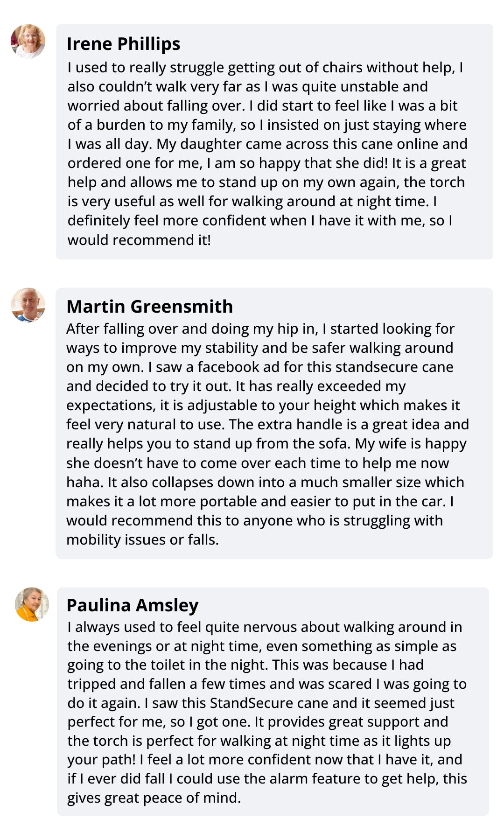
Task: Click Paulina Amsley's avatar photo
Action: coord(32,604)
